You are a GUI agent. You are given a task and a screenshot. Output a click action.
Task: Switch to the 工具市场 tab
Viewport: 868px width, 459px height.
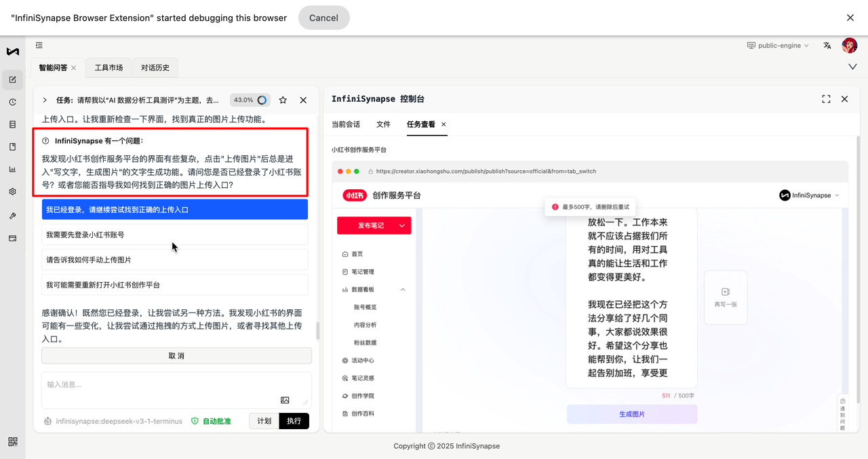[108, 68]
